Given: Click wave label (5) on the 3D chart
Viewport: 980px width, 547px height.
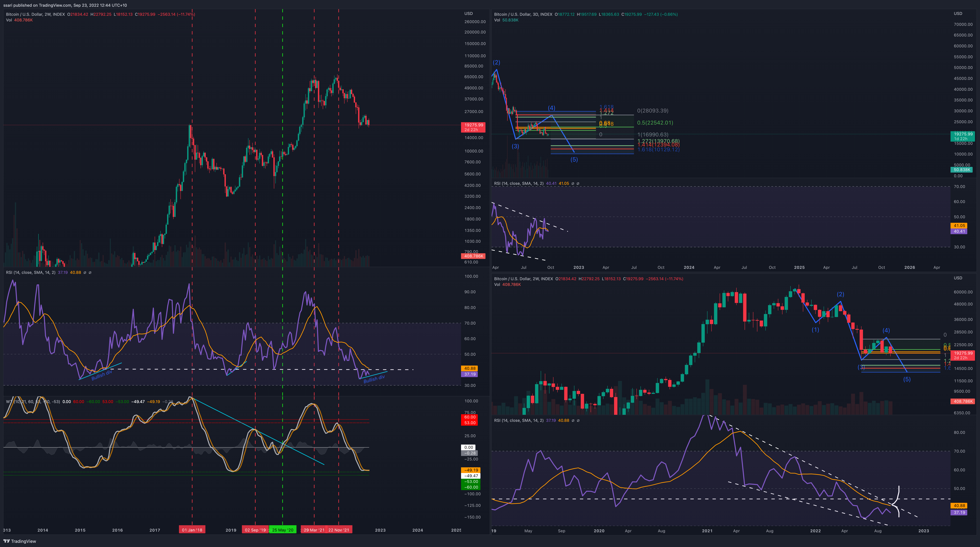Looking at the screenshot, I should 574,160.
